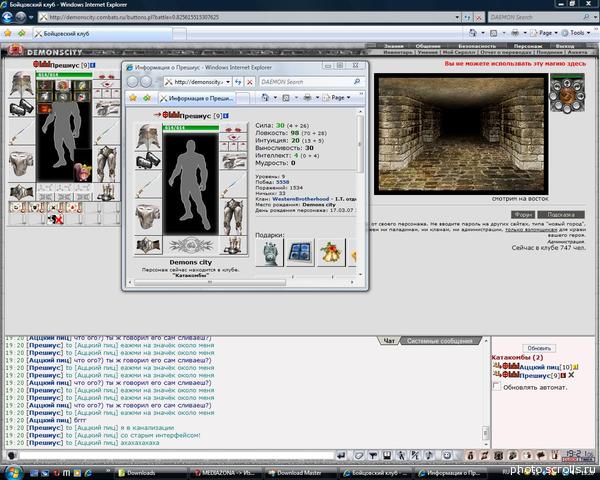Click the bracers slot in main game window

[x=21, y=108]
